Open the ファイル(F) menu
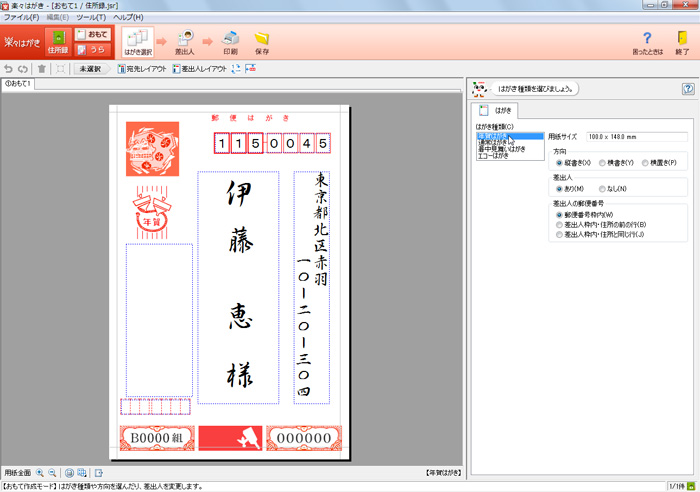Image resolution: width=700 pixels, height=492 pixels. point(21,18)
